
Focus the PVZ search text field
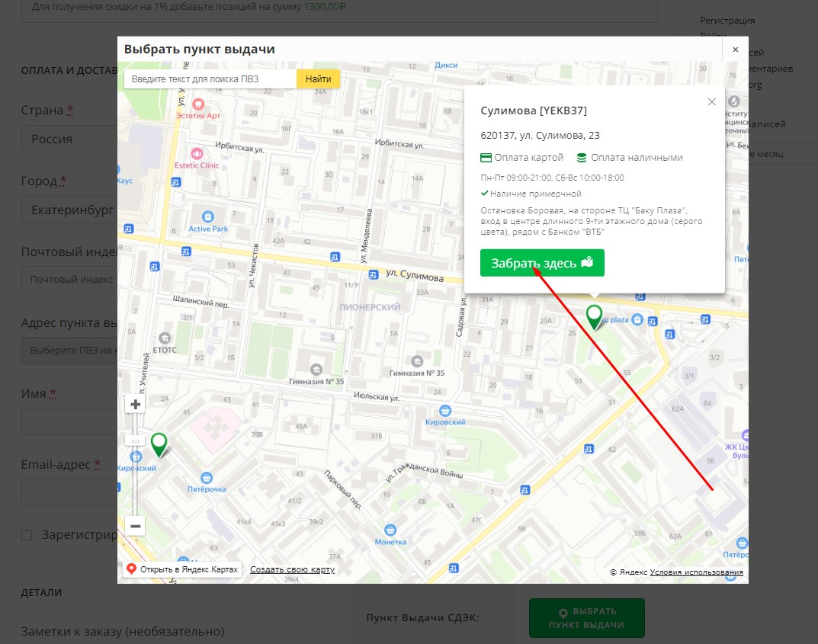point(210,78)
